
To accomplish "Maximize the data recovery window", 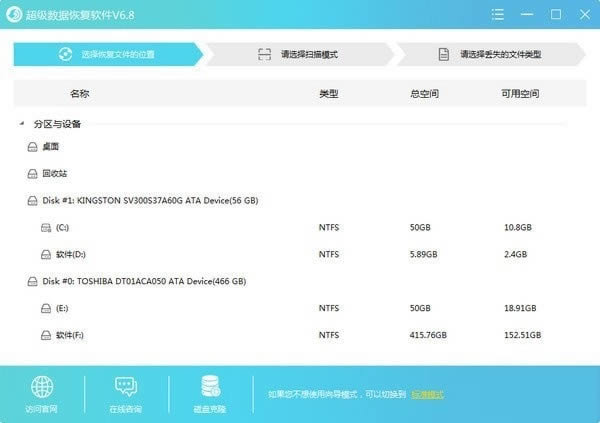I will [x=556, y=15].
